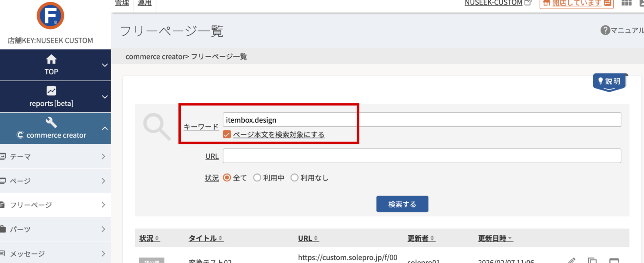Open the 運用 top menu tab

[x=144, y=3]
